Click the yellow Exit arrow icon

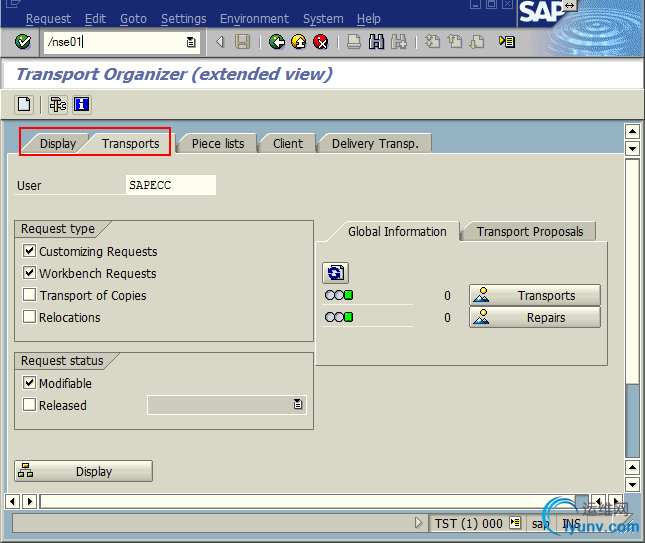(x=299, y=42)
